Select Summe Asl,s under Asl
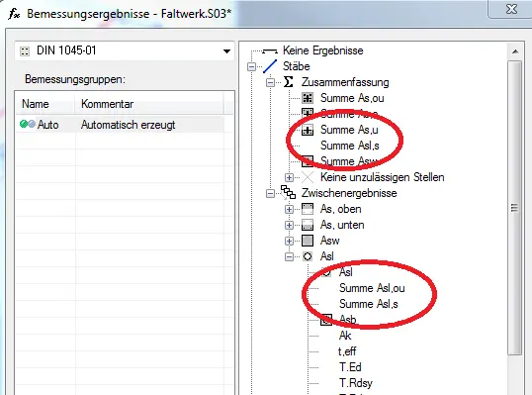The height and width of the screenshot is (395, 532). click(369, 304)
